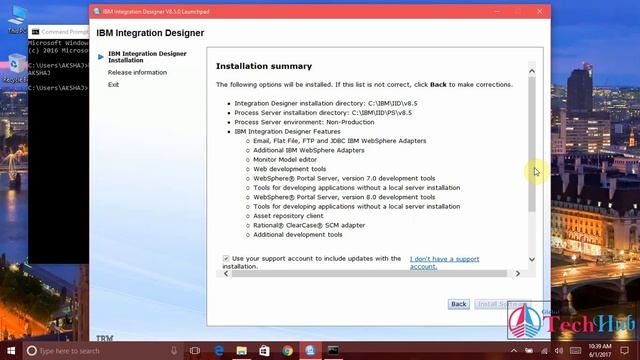Screen dimensions: 640x360
Task: Open the network icon in the system tray
Action: 544,351
